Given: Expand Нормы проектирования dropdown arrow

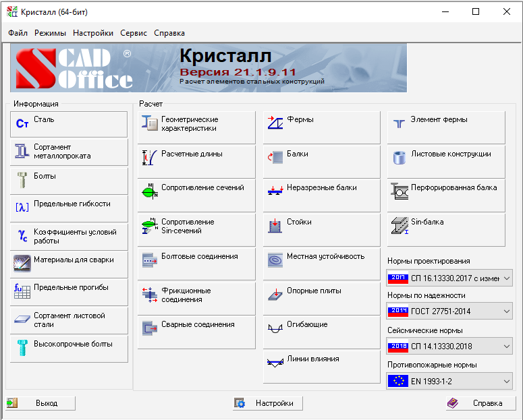Looking at the screenshot, I should tap(507, 278).
